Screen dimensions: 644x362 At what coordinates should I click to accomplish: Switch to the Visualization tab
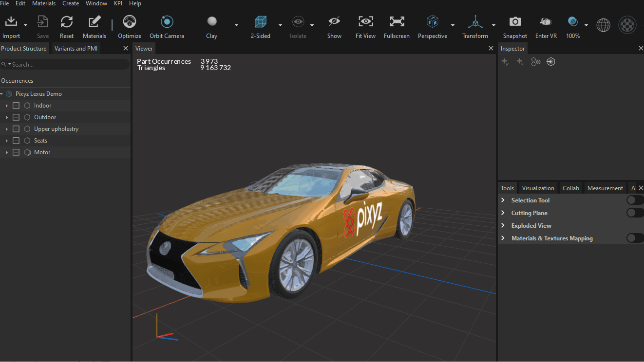point(538,188)
